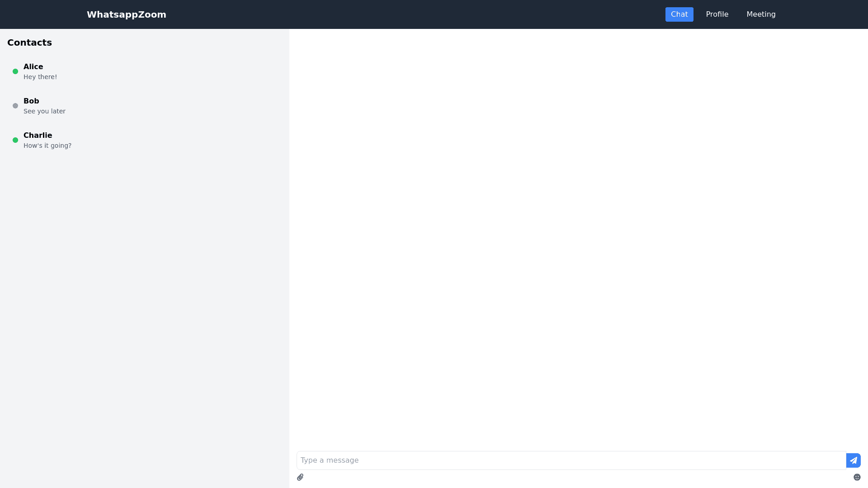Switch to the Chat tab
The width and height of the screenshot is (868, 488).
(x=679, y=14)
